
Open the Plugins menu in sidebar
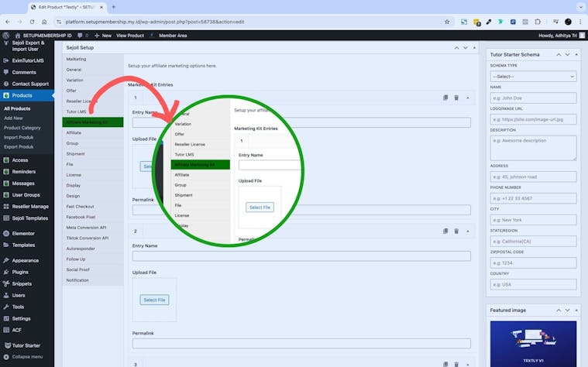(x=20, y=272)
